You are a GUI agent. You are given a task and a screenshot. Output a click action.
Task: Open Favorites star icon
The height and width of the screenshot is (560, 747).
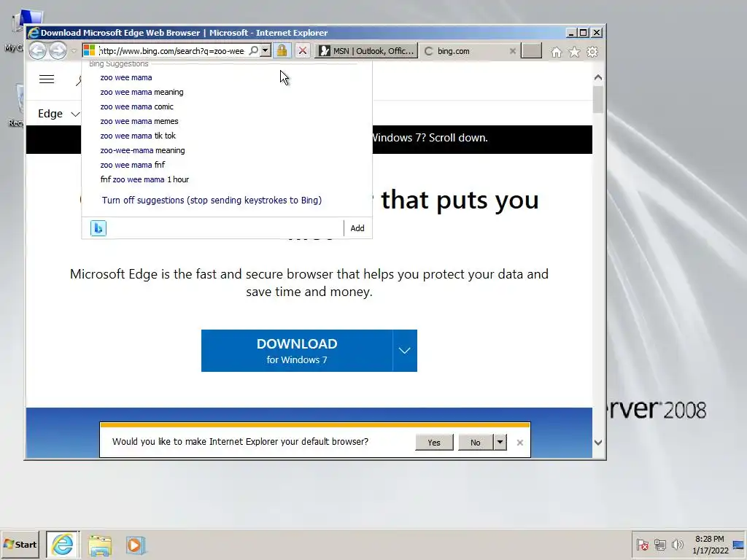[575, 52]
